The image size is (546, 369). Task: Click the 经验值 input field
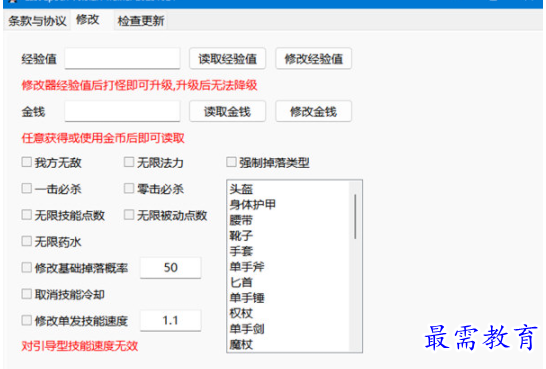[122, 58]
